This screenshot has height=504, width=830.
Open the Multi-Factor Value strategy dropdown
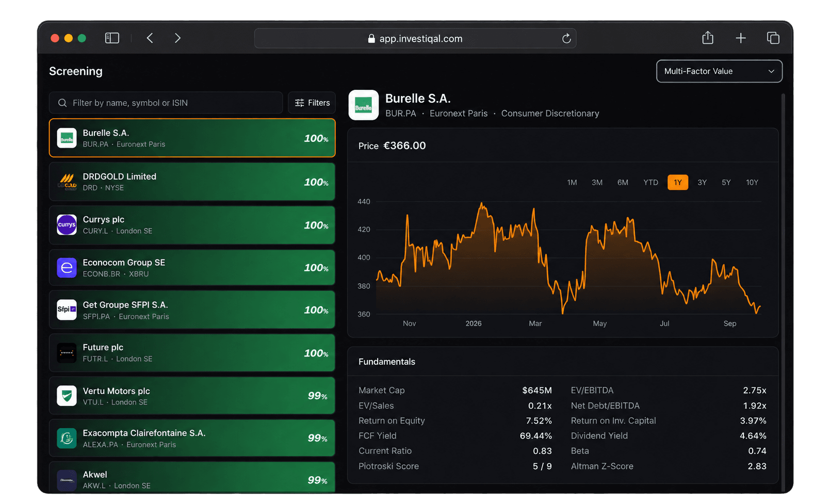719,71
